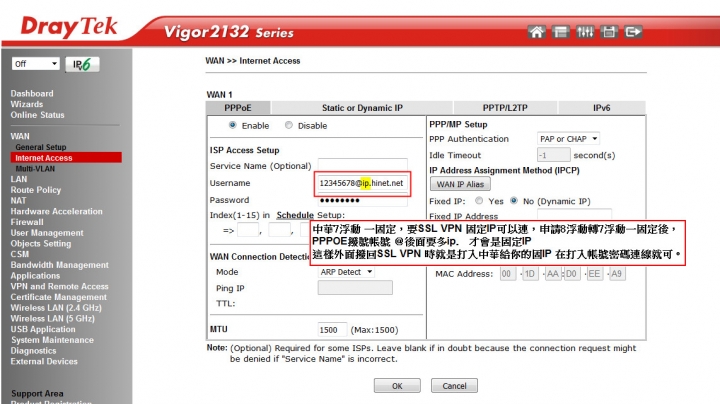Click the MAC address field showing 00
The width and height of the screenshot is (720, 404).
pos(507,274)
